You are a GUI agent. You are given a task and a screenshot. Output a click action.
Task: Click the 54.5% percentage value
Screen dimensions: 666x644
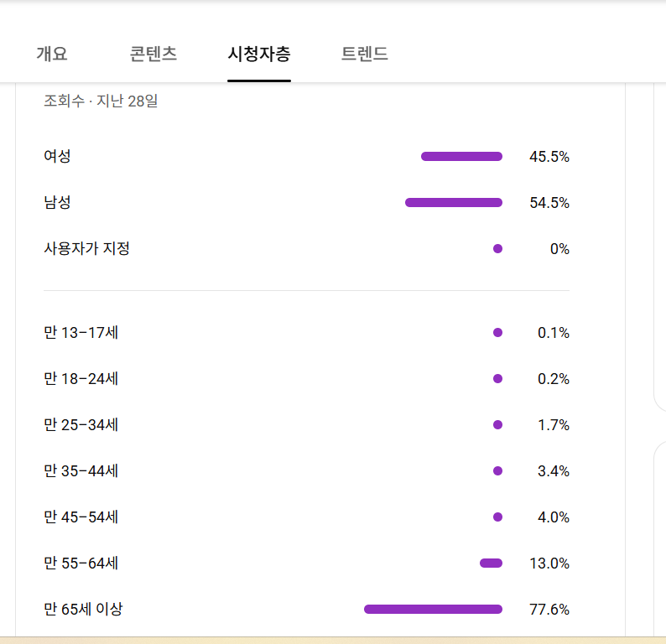[x=549, y=203]
